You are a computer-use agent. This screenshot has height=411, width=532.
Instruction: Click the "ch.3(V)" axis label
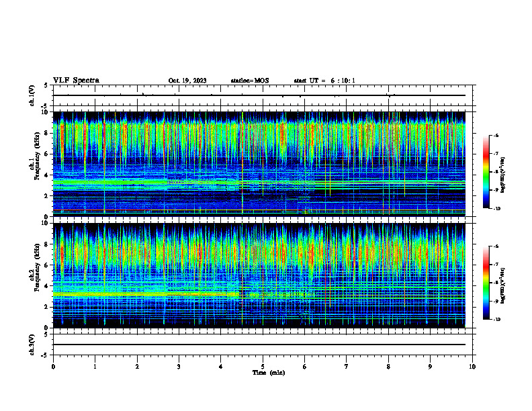point(32,345)
